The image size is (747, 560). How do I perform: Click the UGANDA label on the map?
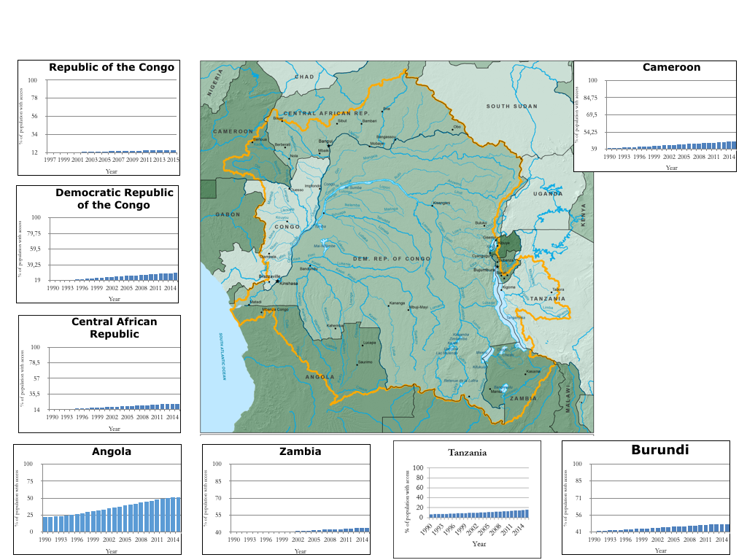pos(547,194)
